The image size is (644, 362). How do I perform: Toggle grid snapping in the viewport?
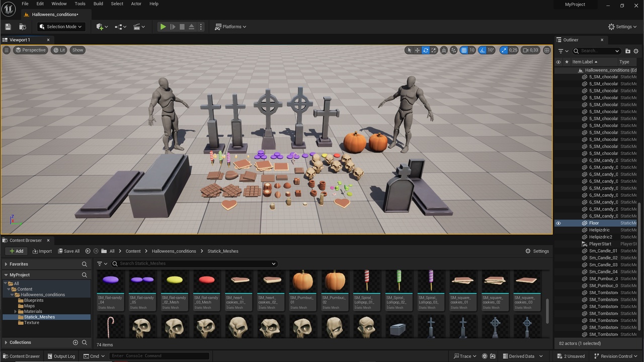464,50
